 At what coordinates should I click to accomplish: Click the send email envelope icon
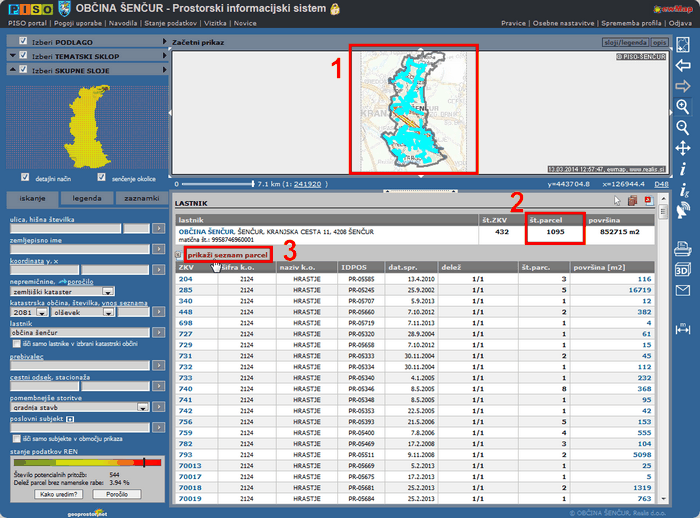tap(683, 291)
